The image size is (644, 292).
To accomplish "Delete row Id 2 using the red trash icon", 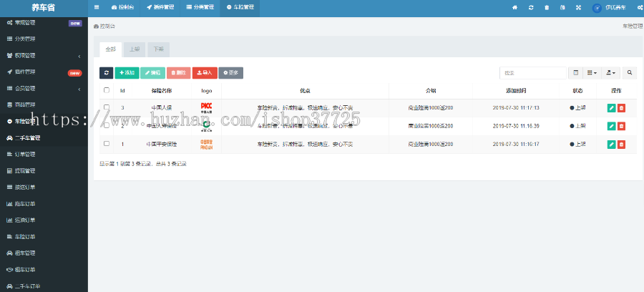I will point(621,126).
